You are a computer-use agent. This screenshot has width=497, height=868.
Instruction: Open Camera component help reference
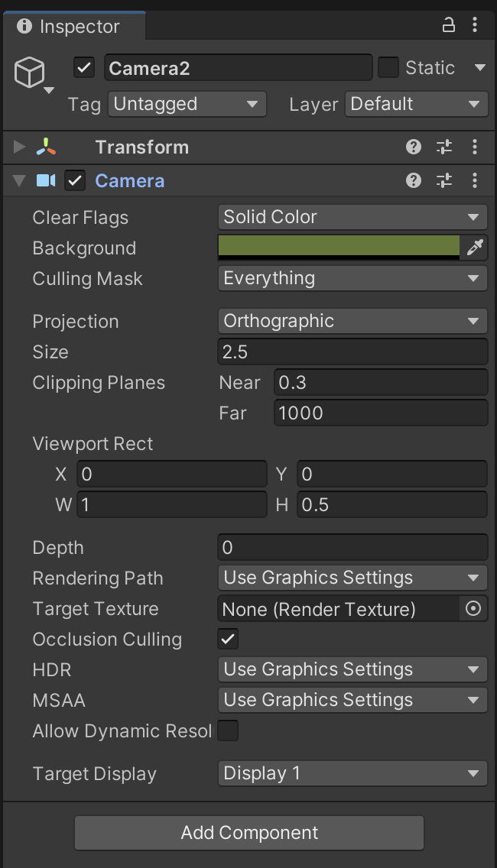click(414, 180)
